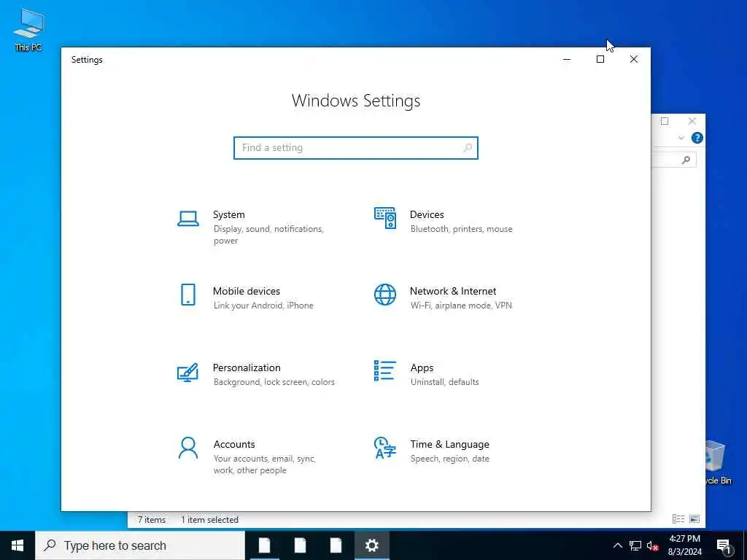Click 'Your accounts, email, sync' description
747x560 pixels.
(x=264, y=464)
